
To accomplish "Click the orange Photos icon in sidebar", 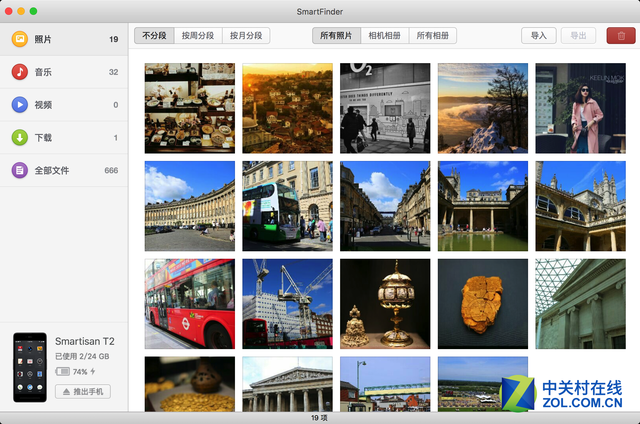I will pyautogui.click(x=19, y=39).
